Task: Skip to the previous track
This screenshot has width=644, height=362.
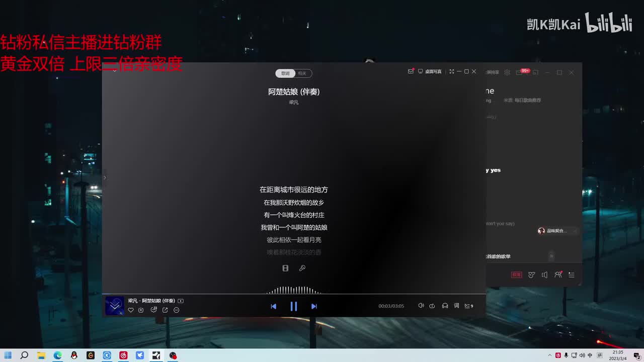Action: pyautogui.click(x=273, y=306)
